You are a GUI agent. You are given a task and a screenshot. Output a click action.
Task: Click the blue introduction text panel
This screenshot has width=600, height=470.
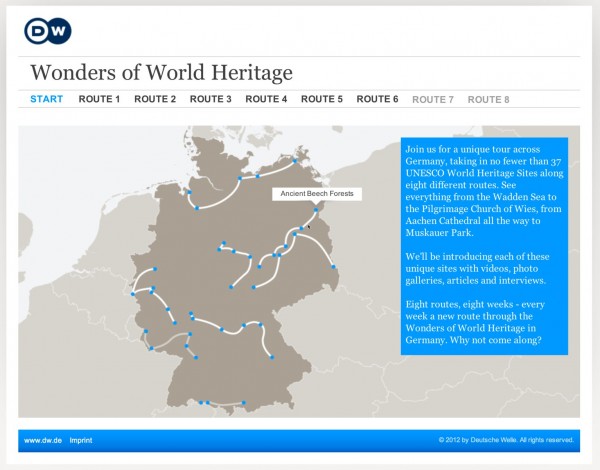tap(484, 246)
